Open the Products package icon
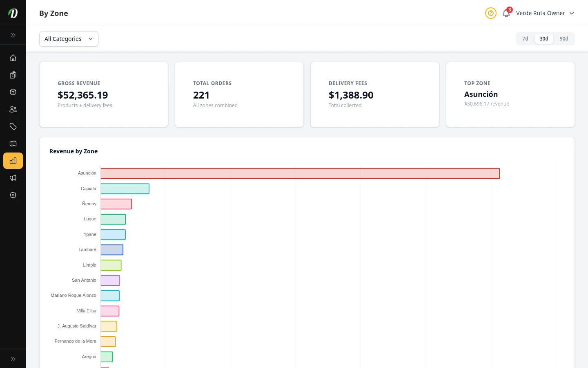The width and height of the screenshot is (588, 368). point(13,92)
